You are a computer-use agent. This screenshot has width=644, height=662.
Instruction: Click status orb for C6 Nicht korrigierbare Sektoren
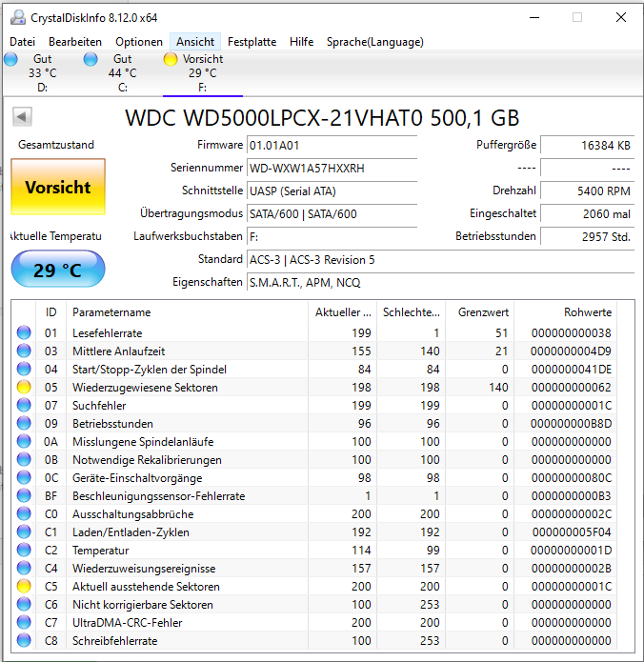24,604
